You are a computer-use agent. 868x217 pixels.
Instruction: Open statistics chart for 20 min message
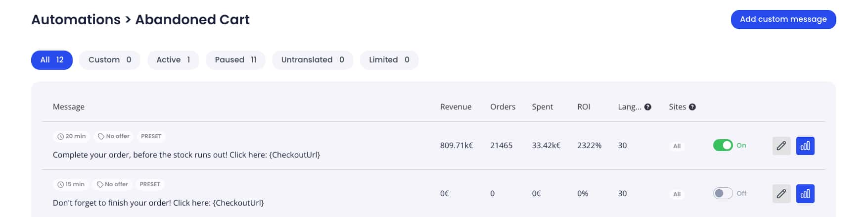(805, 146)
